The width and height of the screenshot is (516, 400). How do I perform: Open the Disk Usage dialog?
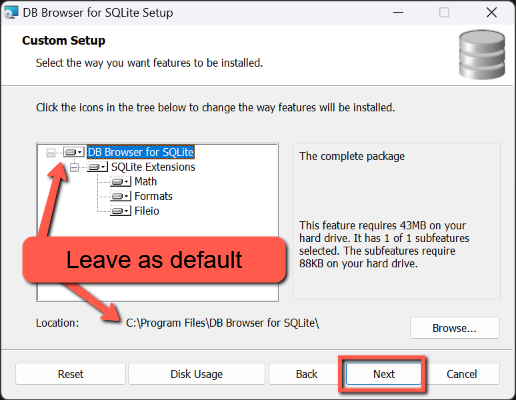click(196, 374)
